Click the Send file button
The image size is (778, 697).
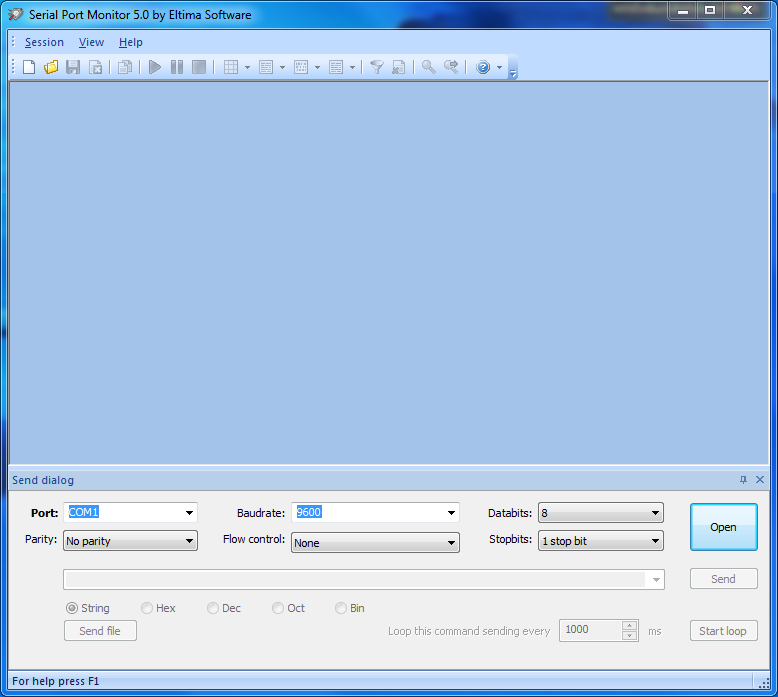(100, 631)
